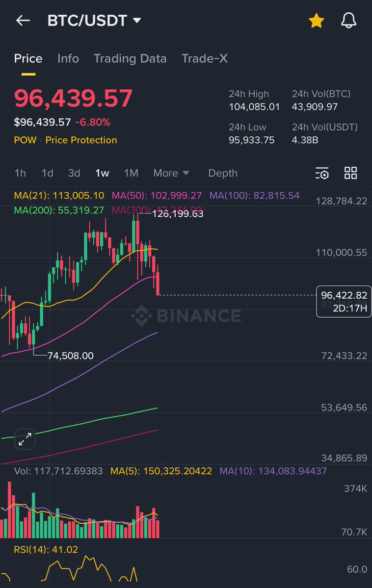Viewport: 372px width, 588px height.
Task: Expand chart to fullscreen
Action: (x=25, y=439)
